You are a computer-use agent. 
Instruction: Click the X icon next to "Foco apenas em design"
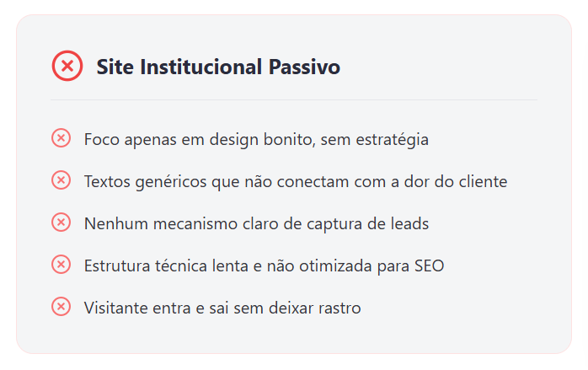[x=61, y=137]
